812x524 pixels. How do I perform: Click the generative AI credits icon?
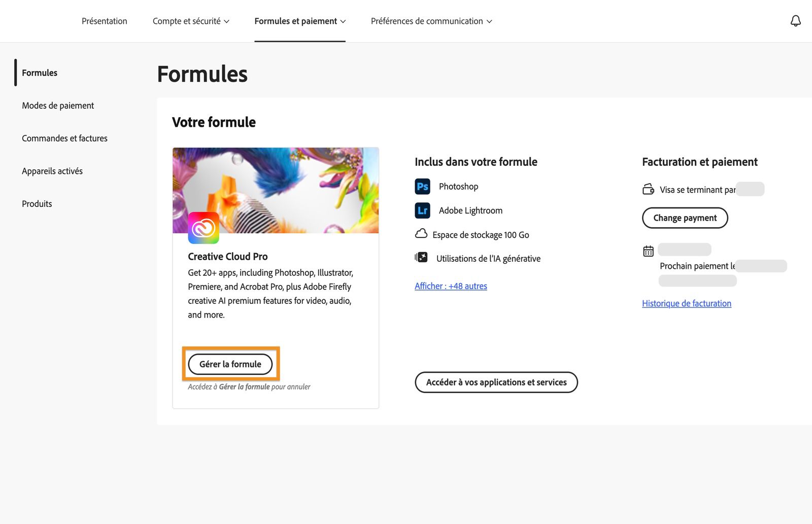(421, 258)
